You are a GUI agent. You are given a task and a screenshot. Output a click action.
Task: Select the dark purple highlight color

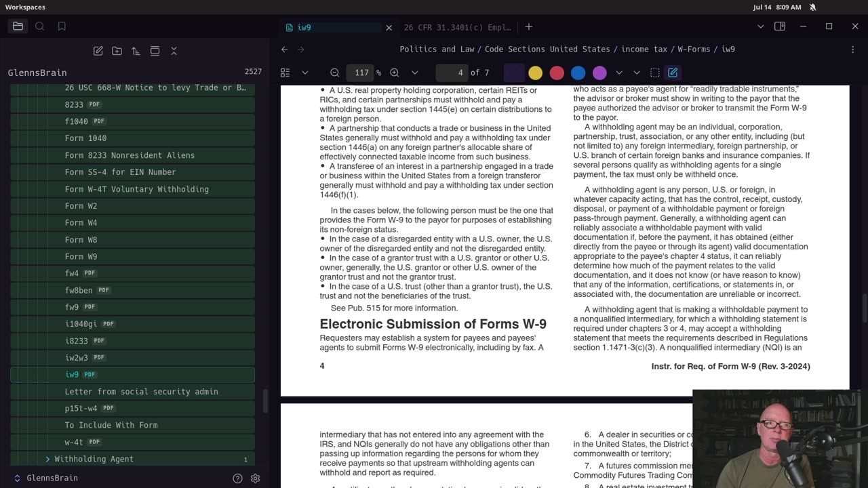[x=514, y=73]
